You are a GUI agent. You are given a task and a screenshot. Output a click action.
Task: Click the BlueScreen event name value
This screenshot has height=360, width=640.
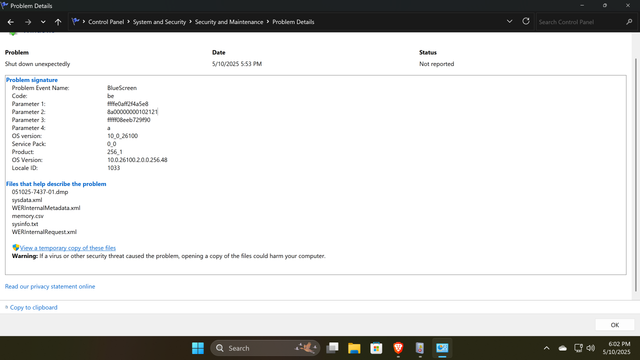(x=122, y=88)
